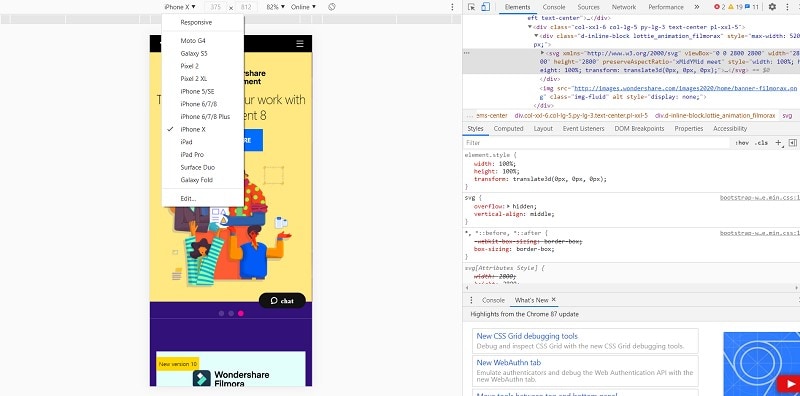Click the blue messages count badge

coord(752,7)
